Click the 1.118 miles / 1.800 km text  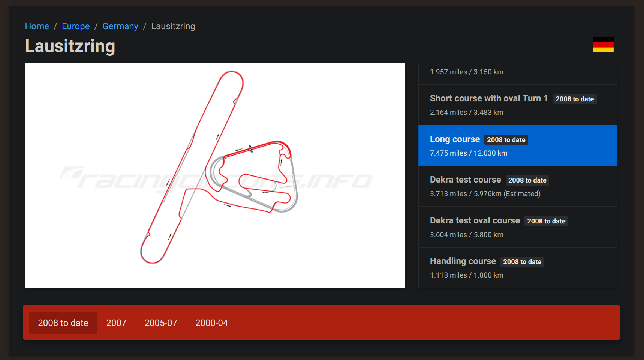467,275
